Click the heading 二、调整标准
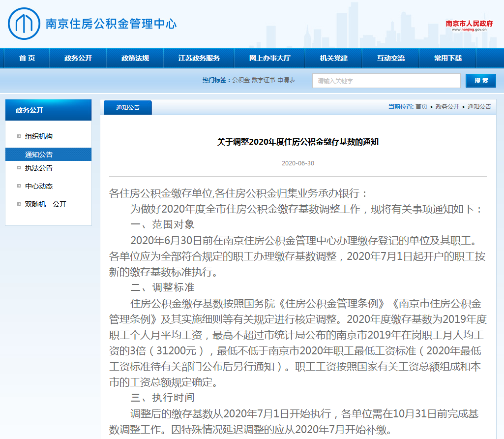This screenshot has width=504, height=439. tap(162, 287)
